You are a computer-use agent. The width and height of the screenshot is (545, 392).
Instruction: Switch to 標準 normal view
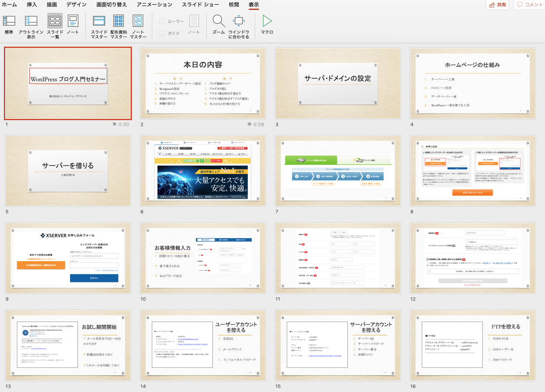pyautogui.click(x=9, y=25)
